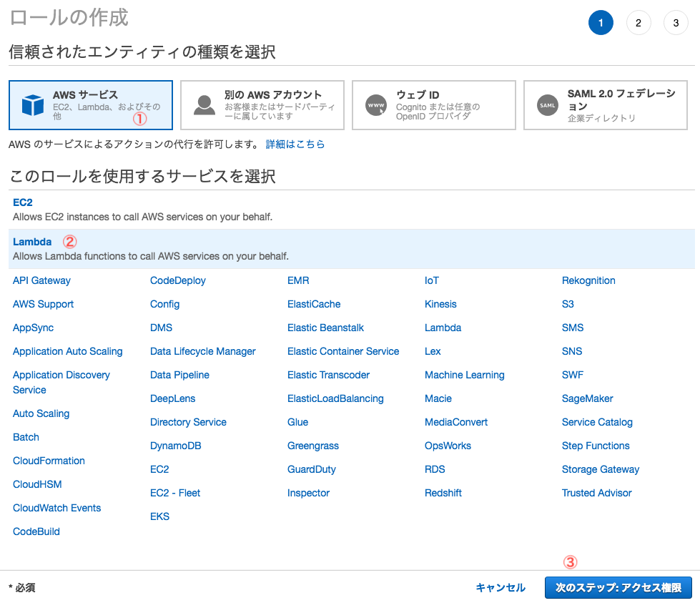Select Greengrass service

(x=313, y=446)
